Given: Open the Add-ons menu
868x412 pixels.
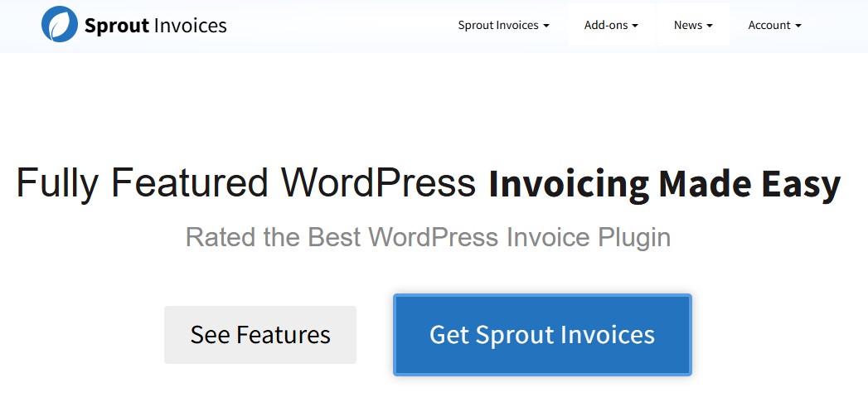Looking at the screenshot, I should (611, 25).
